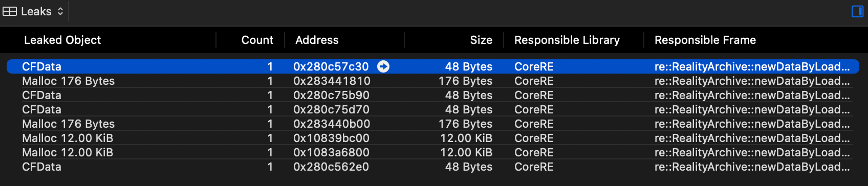Image resolution: width=868 pixels, height=186 pixels.
Task: Select the CFData row at 0x280c562e0
Action: pos(433,167)
